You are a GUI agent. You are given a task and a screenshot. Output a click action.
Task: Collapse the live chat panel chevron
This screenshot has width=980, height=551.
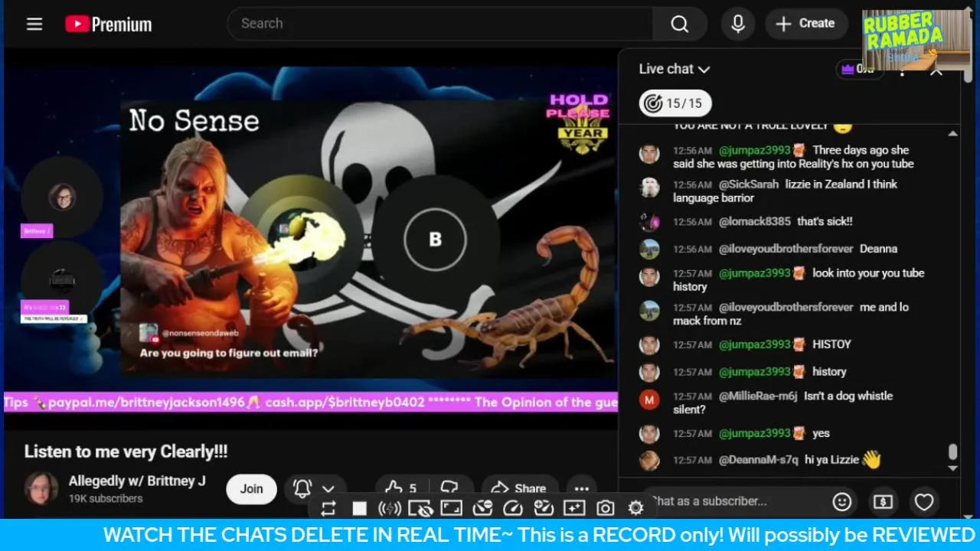coord(936,72)
